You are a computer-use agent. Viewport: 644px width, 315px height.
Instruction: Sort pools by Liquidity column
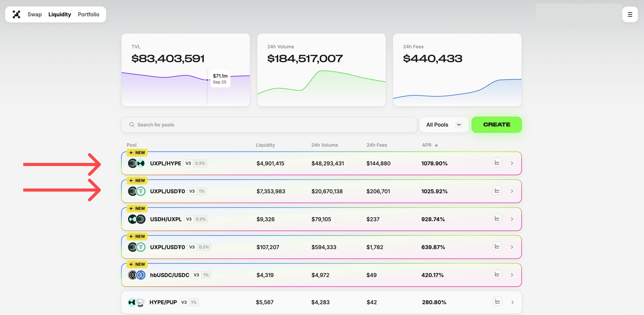pyautogui.click(x=265, y=145)
